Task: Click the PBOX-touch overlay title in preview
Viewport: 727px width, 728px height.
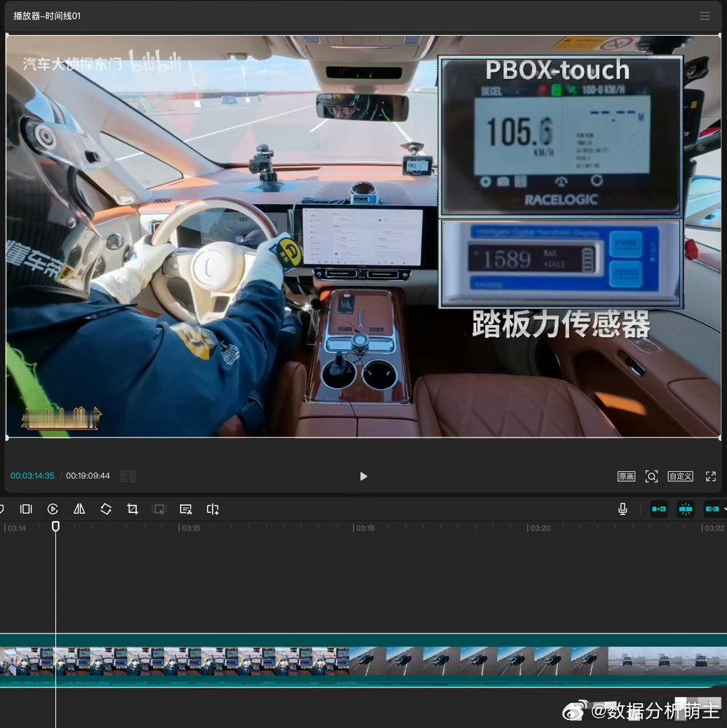Action: 558,70
